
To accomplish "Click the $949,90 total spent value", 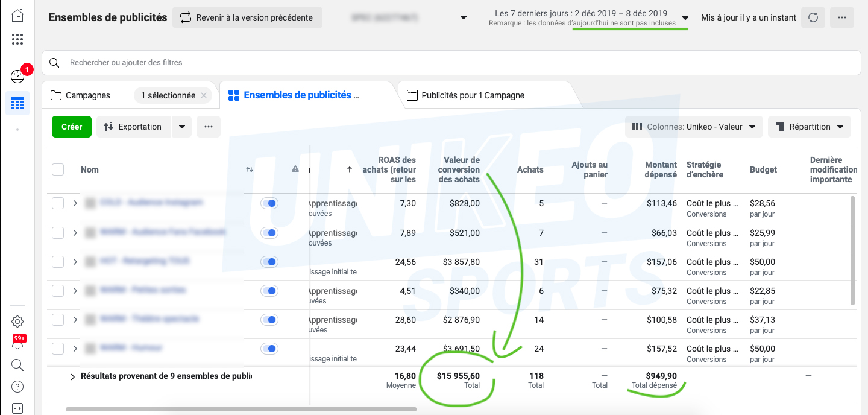I will (x=661, y=376).
